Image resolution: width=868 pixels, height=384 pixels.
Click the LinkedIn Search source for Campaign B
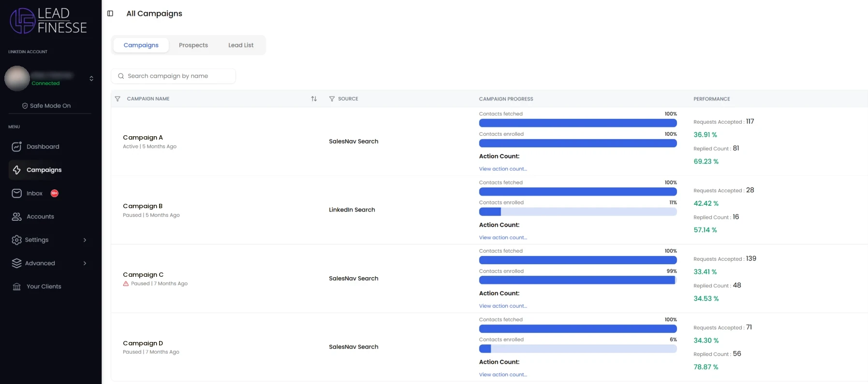[352, 210]
